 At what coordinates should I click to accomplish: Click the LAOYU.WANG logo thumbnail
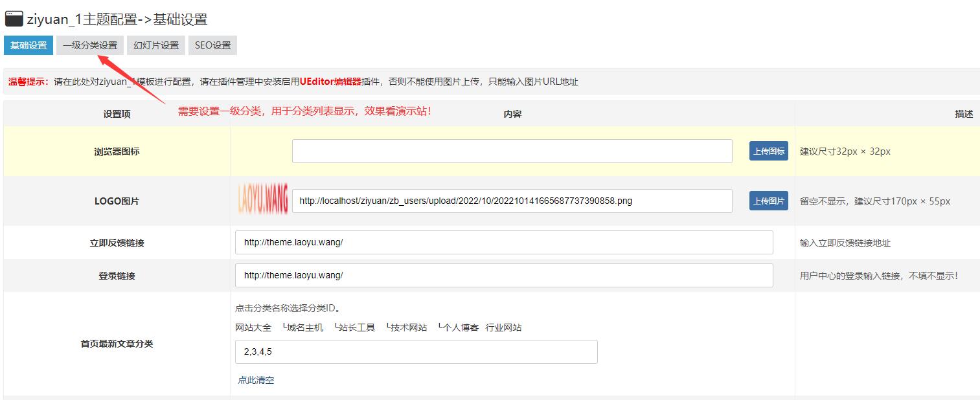(x=262, y=199)
